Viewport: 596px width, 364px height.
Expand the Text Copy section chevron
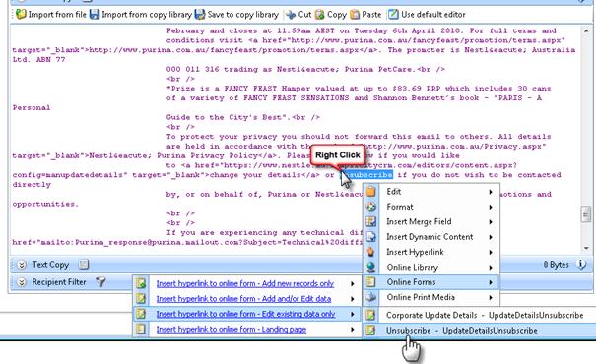22,265
